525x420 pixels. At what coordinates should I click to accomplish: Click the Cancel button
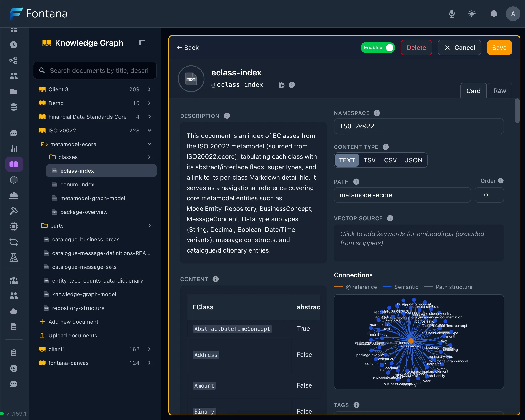[x=459, y=48]
